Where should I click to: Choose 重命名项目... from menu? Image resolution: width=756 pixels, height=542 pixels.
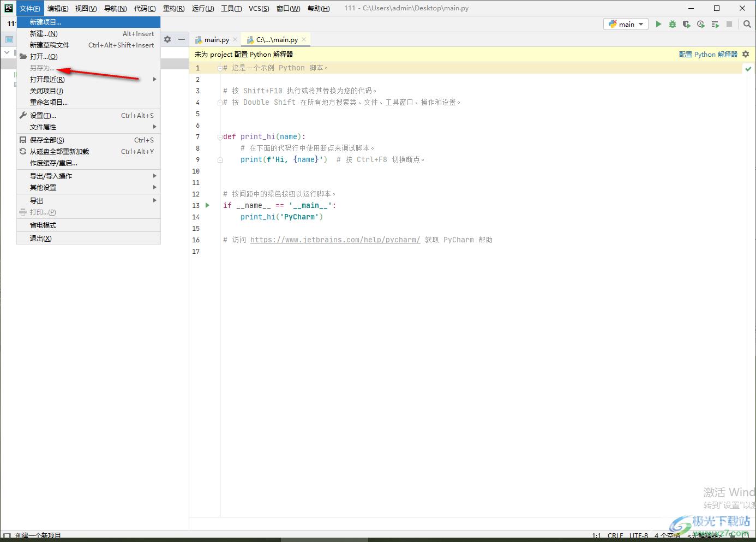pos(88,102)
